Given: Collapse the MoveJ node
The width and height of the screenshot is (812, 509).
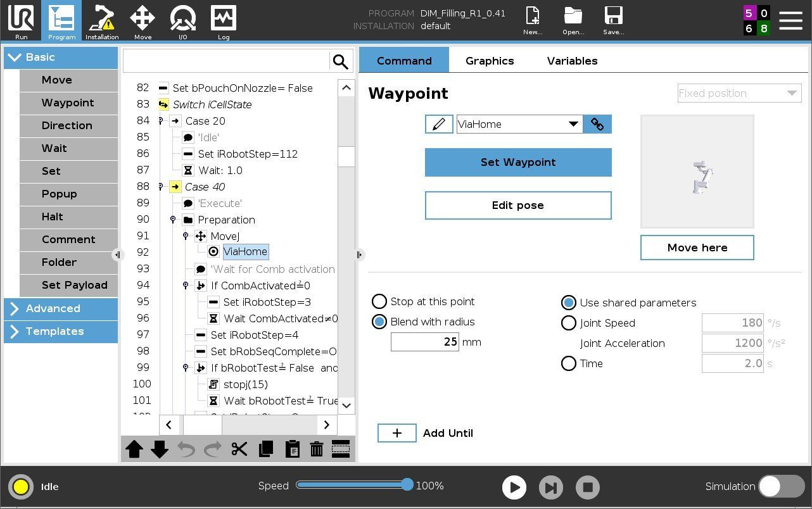Looking at the screenshot, I should coord(186,236).
